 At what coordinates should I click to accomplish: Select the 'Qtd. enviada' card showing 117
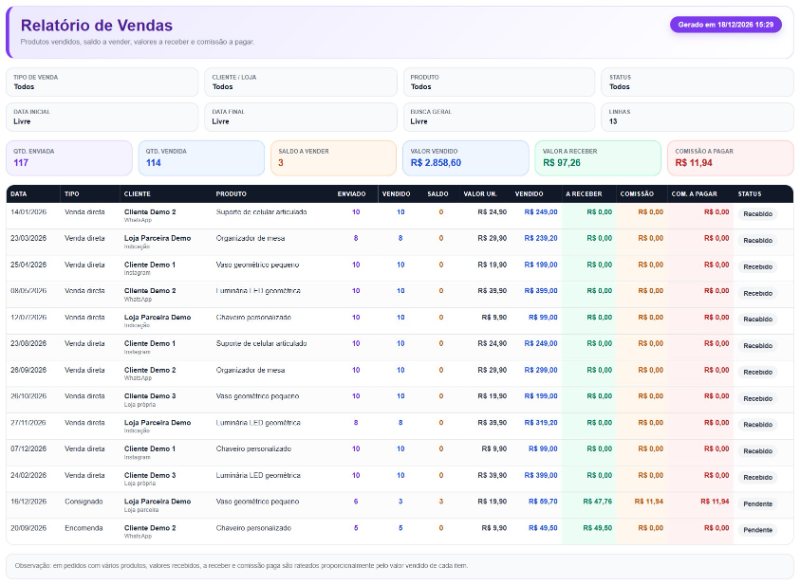pos(69,158)
